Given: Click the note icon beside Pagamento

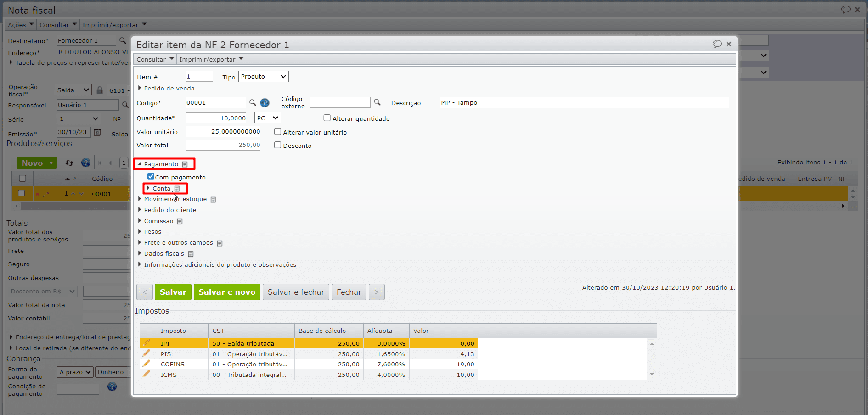Looking at the screenshot, I should point(185,164).
